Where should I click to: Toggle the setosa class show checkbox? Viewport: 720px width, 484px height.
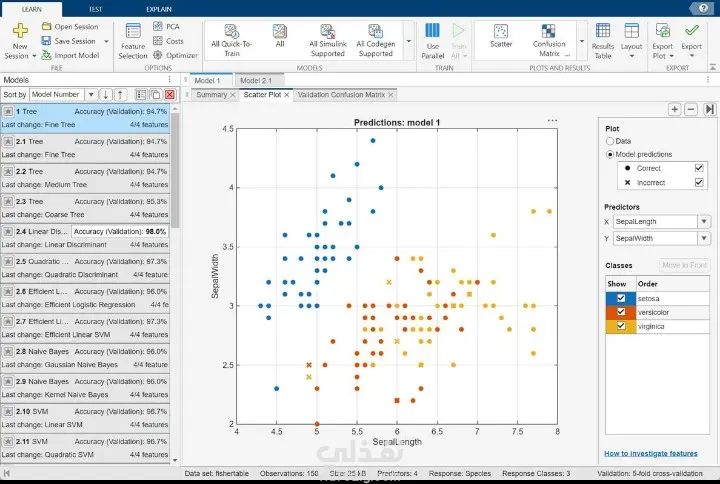[621, 298]
